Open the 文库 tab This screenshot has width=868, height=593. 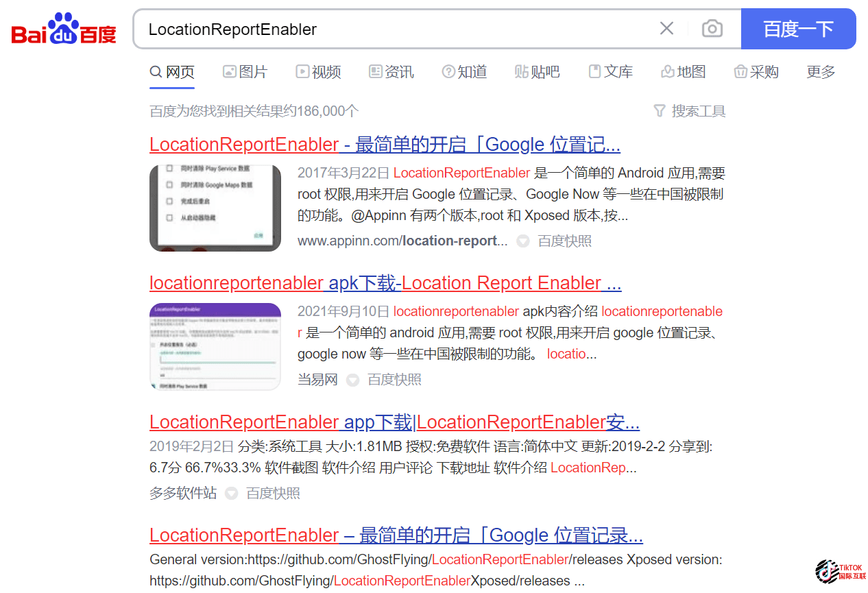click(x=610, y=72)
